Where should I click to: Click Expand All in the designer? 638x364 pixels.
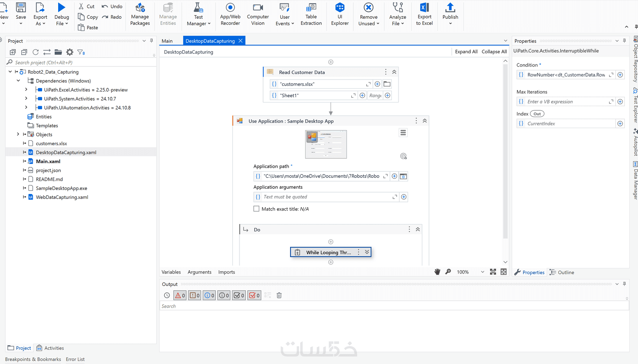click(x=466, y=52)
